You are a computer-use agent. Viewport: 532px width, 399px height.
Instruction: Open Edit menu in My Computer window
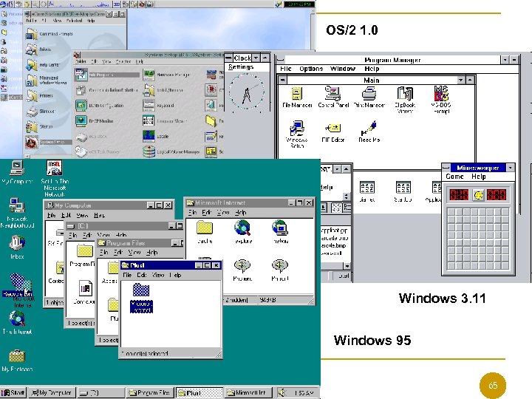66,215
